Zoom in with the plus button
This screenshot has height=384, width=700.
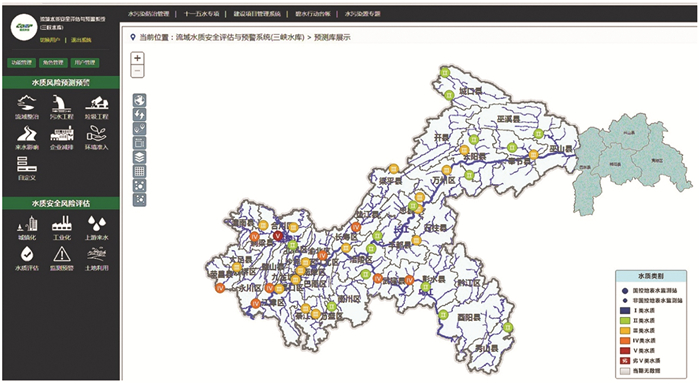tap(138, 58)
